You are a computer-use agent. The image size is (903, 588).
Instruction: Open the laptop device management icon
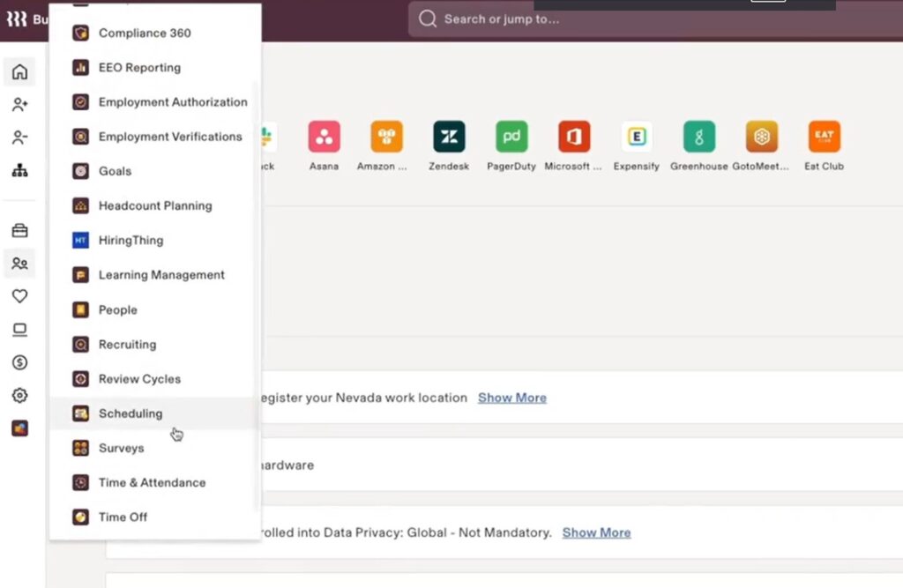19,329
